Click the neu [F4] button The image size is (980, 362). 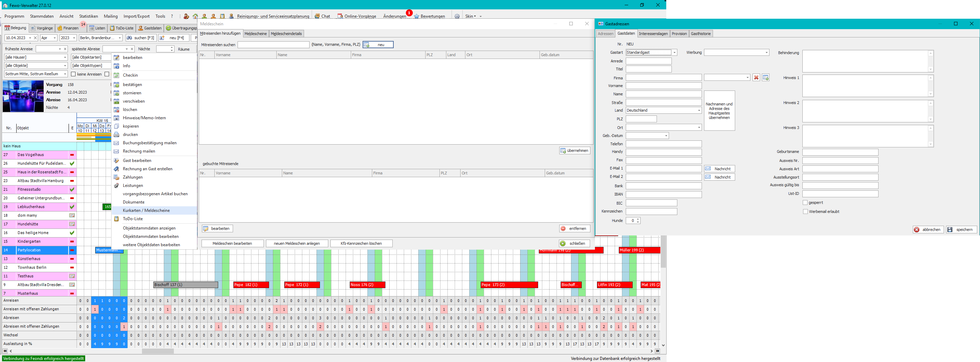[x=173, y=38]
